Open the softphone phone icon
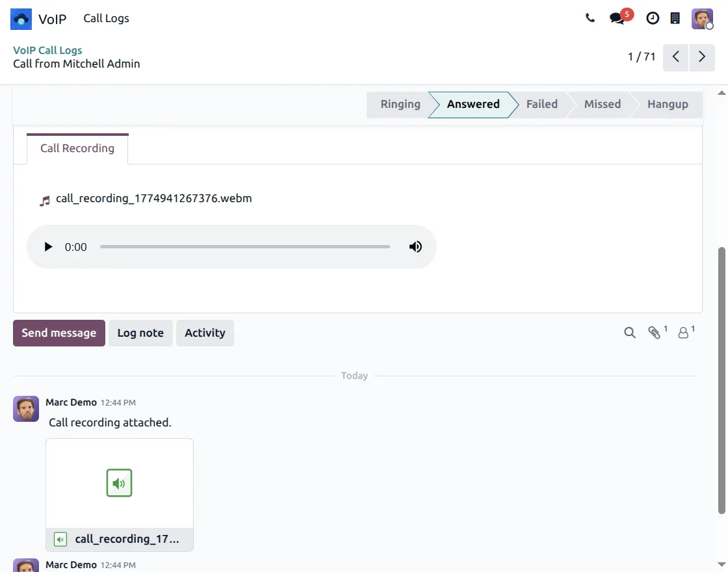The image size is (728, 572). (590, 18)
